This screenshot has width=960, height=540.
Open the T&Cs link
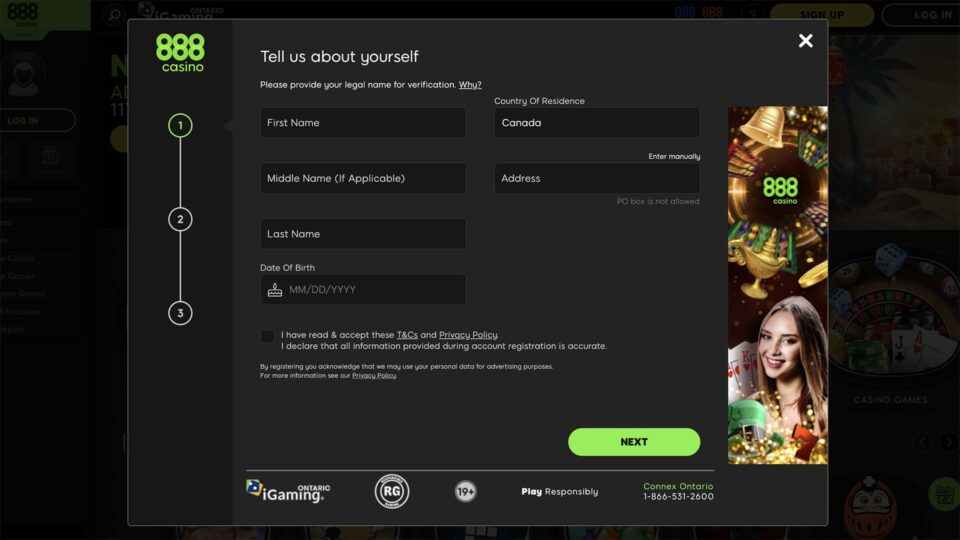click(407, 335)
